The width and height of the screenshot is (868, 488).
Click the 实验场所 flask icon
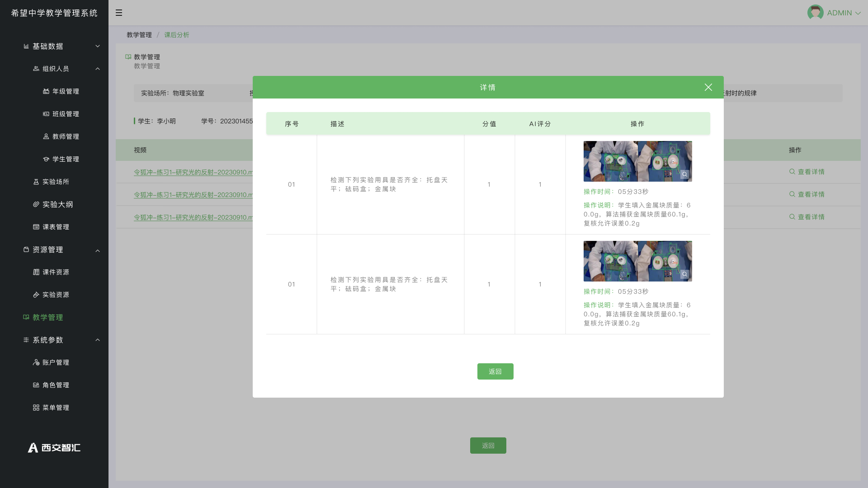click(x=36, y=182)
